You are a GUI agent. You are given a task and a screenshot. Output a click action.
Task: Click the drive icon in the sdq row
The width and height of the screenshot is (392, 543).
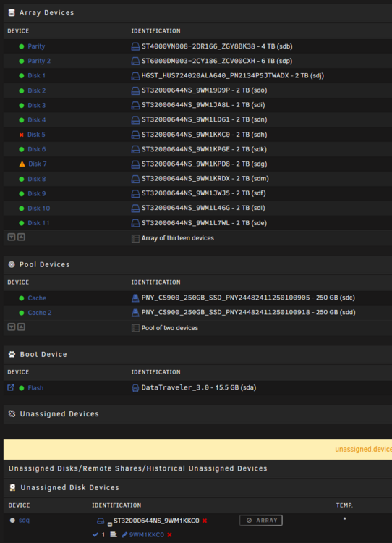[x=101, y=521]
